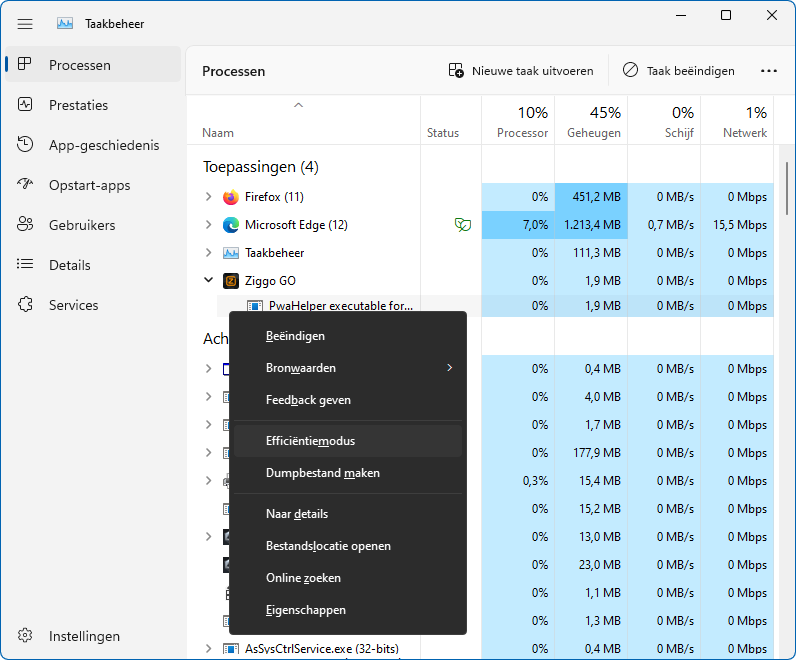798x660 pixels.
Task: Expand the background process using 0,4 MB
Action: click(208, 368)
